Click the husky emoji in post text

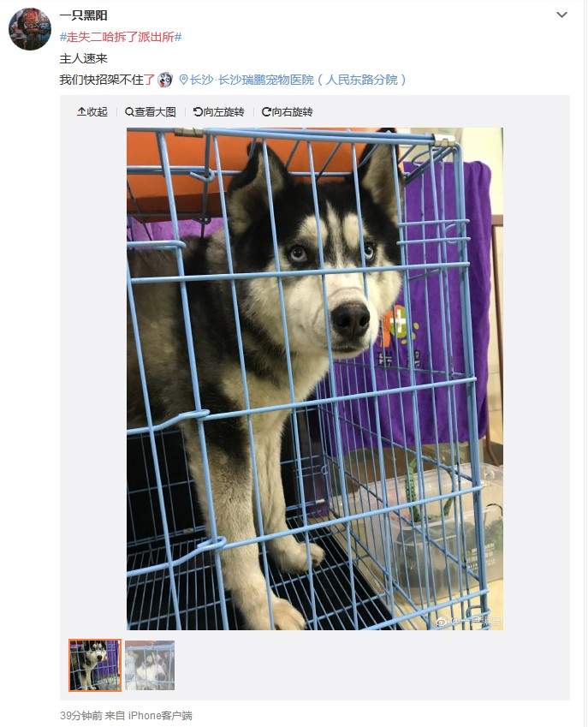165,80
